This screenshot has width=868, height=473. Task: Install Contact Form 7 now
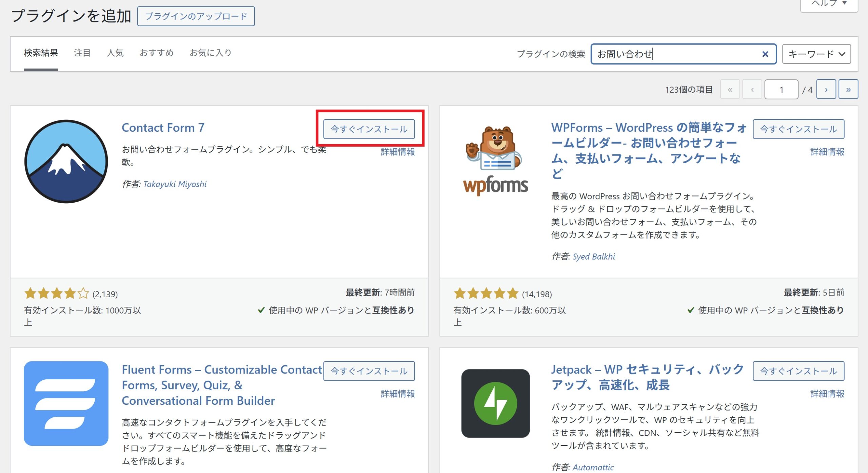[369, 129]
